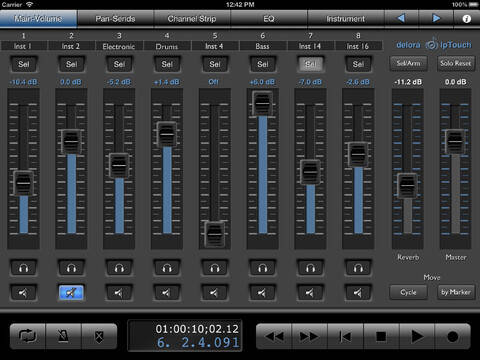
Task: Click the marker flag transport button
Action: pyautogui.click(x=99, y=336)
